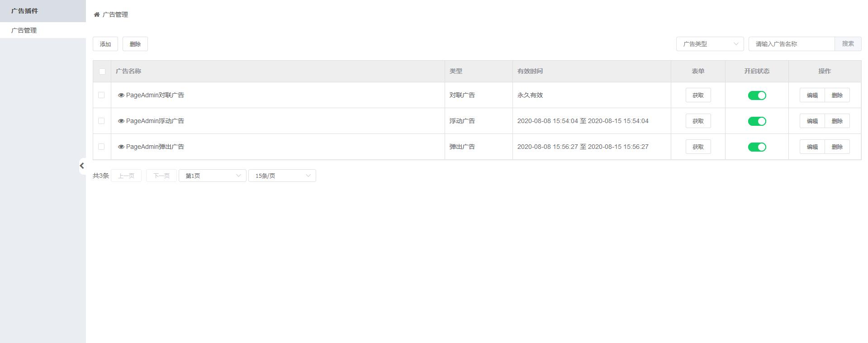Edit the PageAdmin对联广告 entry
The height and width of the screenshot is (343, 868).
pos(812,95)
